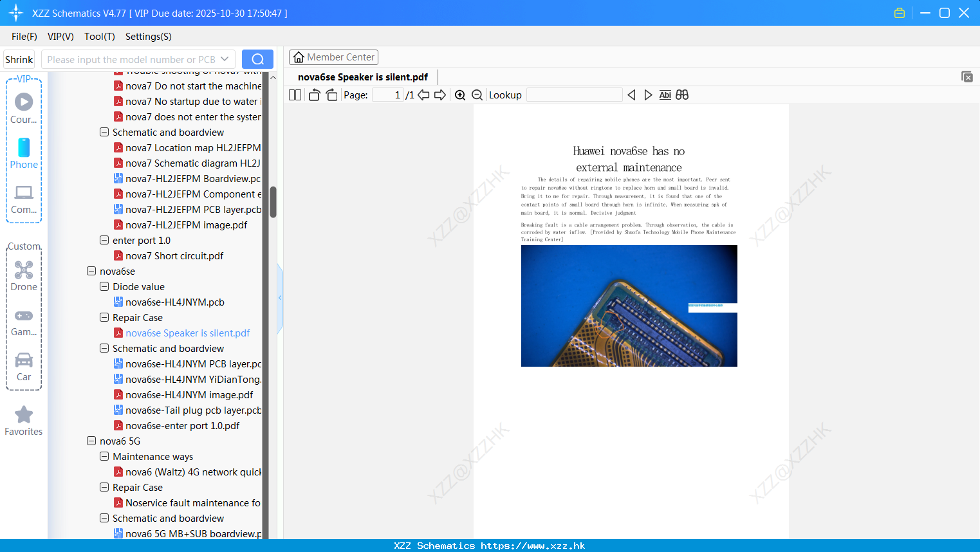Find next lookup result triangle
980x552 pixels.
point(648,95)
